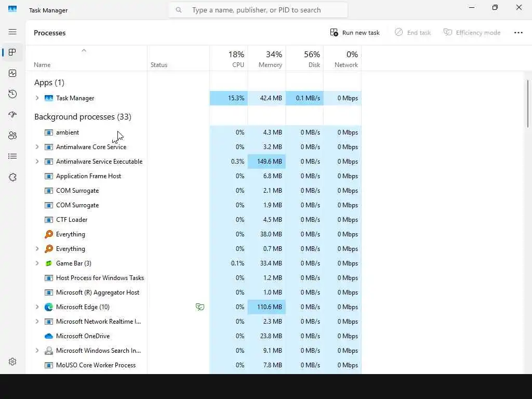Click the Microsoft OneDrive cloud icon
Viewport: 532px width, 399px height.
[x=49, y=336]
